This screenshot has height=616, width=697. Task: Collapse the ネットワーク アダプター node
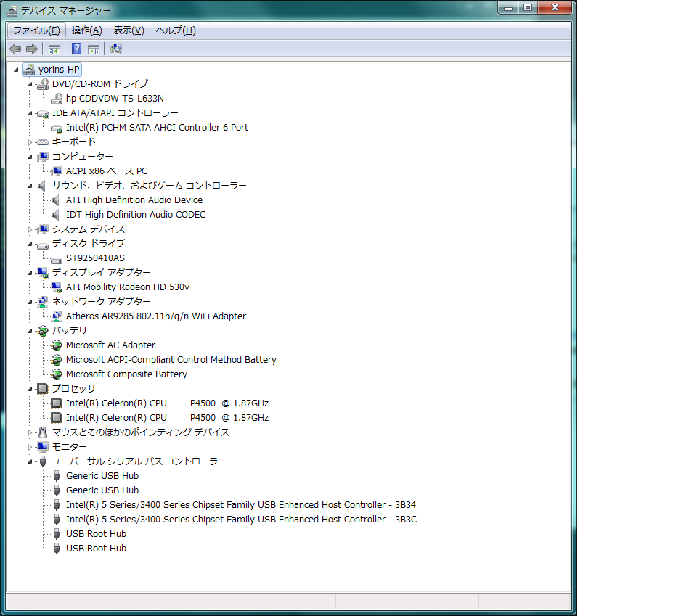point(30,303)
